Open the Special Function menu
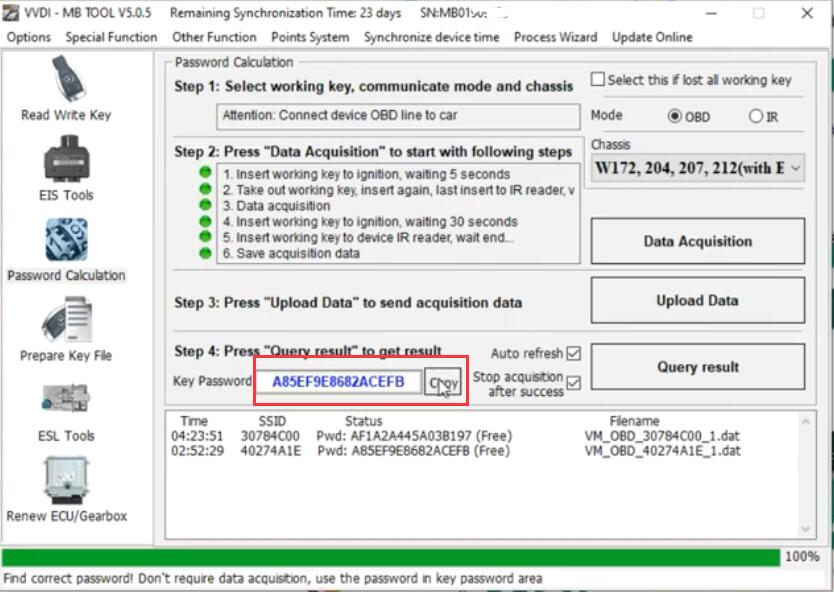The width and height of the screenshot is (834, 592). click(111, 37)
